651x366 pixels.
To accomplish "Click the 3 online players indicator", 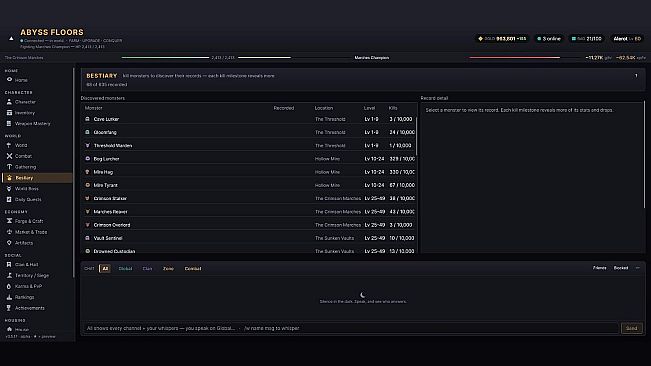I will [549, 39].
